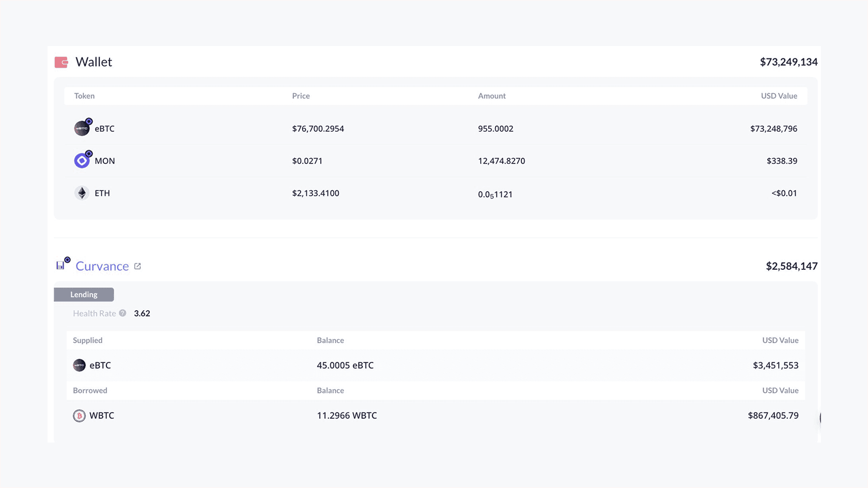Select the eBTC token icon in Wallet
Screen dimensions: 868x488
point(82,128)
